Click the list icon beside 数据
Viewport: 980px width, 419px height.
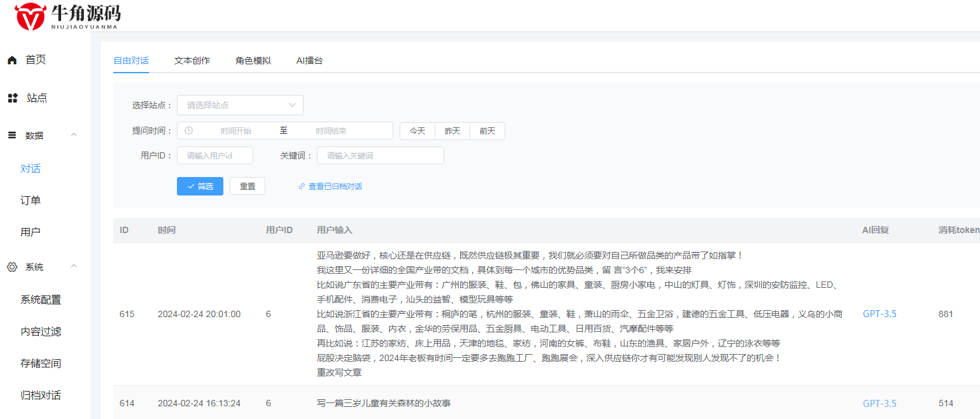pyautogui.click(x=11, y=135)
